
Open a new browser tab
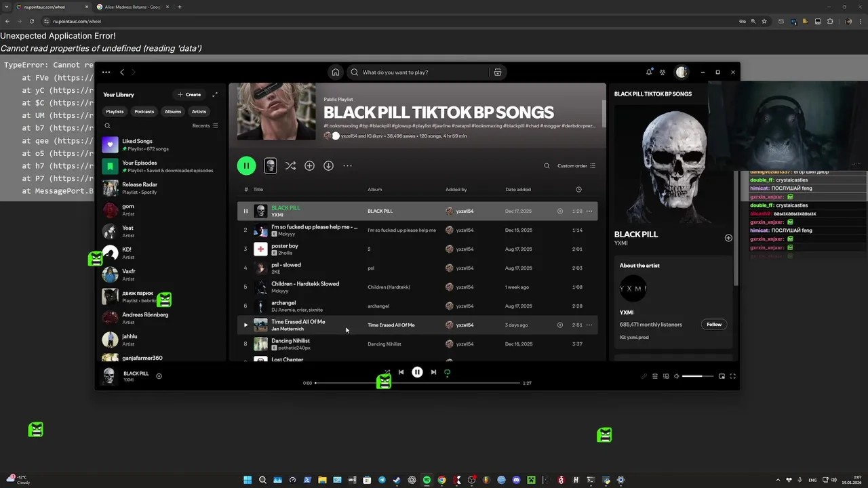pos(179,7)
